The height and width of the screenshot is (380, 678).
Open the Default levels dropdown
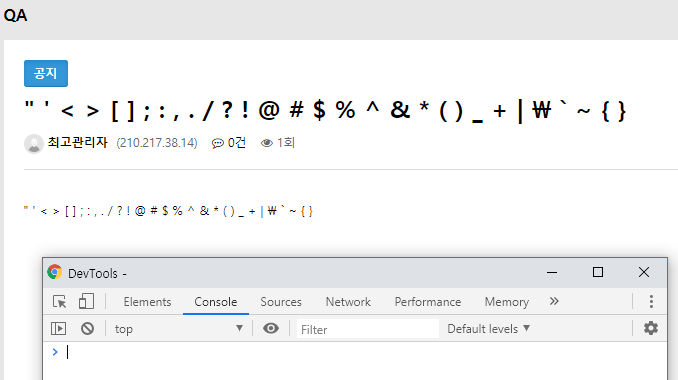488,329
